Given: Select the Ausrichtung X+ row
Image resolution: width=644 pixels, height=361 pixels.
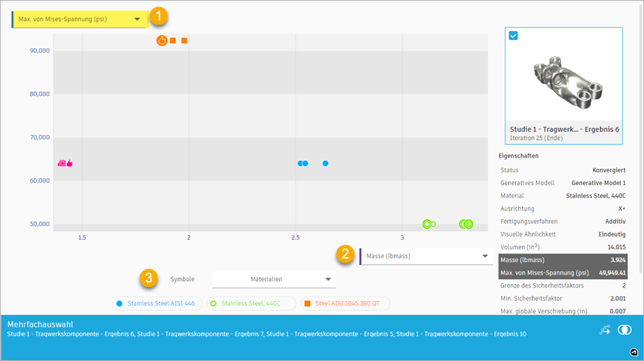Looking at the screenshot, I should point(563,209).
